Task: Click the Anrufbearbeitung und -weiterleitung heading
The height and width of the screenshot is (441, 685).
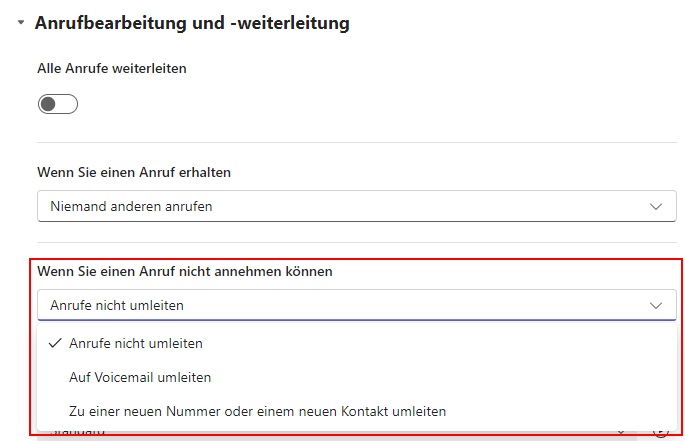Action: tap(192, 23)
